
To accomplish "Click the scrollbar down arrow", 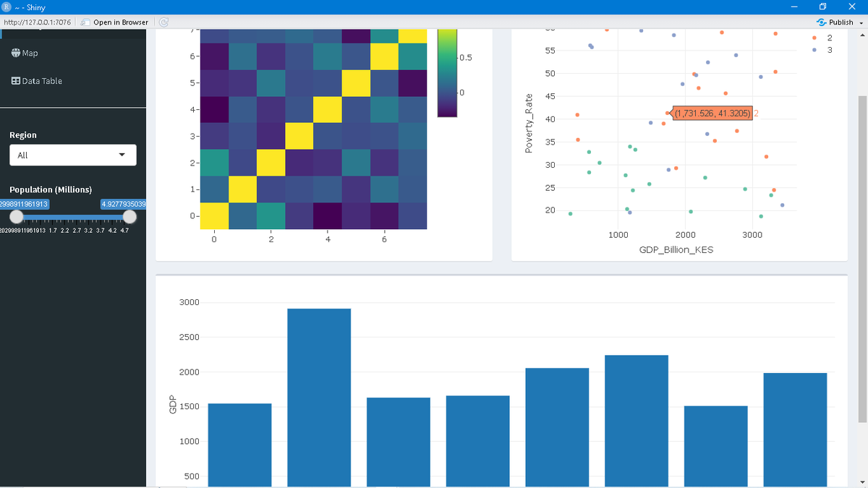I will click(861, 483).
